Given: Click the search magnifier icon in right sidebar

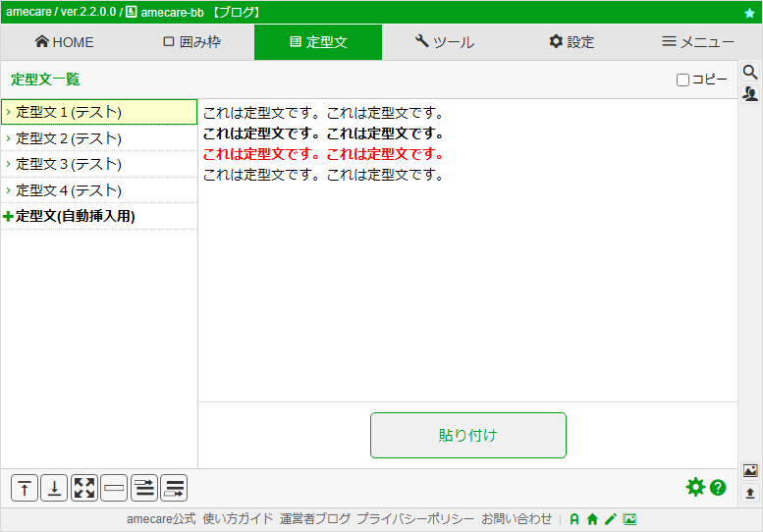Looking at the screenshot, I should 750,73.
